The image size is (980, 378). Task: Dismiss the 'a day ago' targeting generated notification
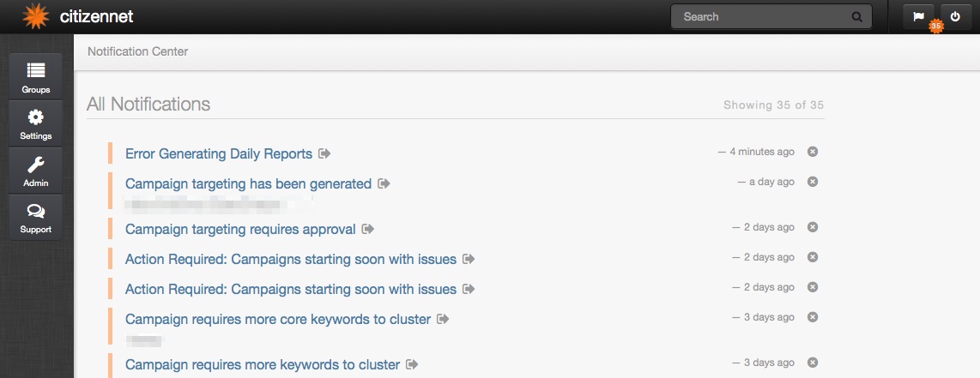(x=813, y=182)
